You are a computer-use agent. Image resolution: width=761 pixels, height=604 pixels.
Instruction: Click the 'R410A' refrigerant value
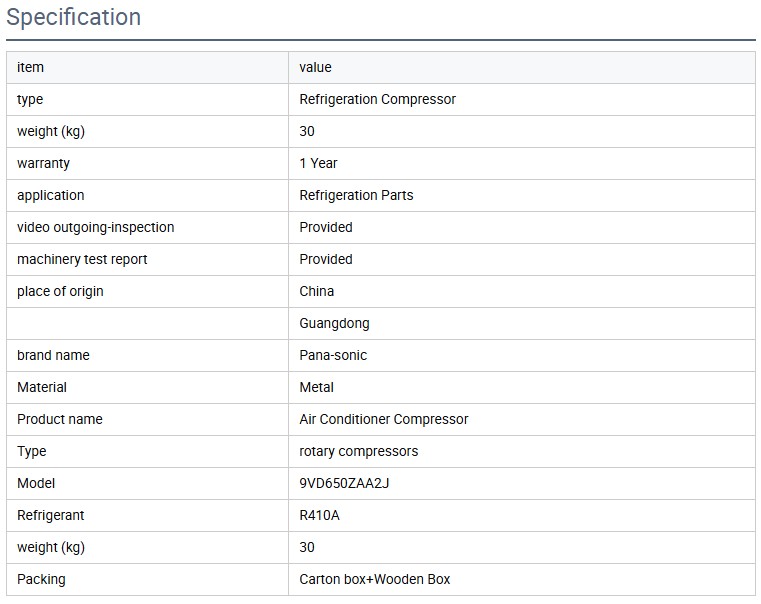coord(320,515)
